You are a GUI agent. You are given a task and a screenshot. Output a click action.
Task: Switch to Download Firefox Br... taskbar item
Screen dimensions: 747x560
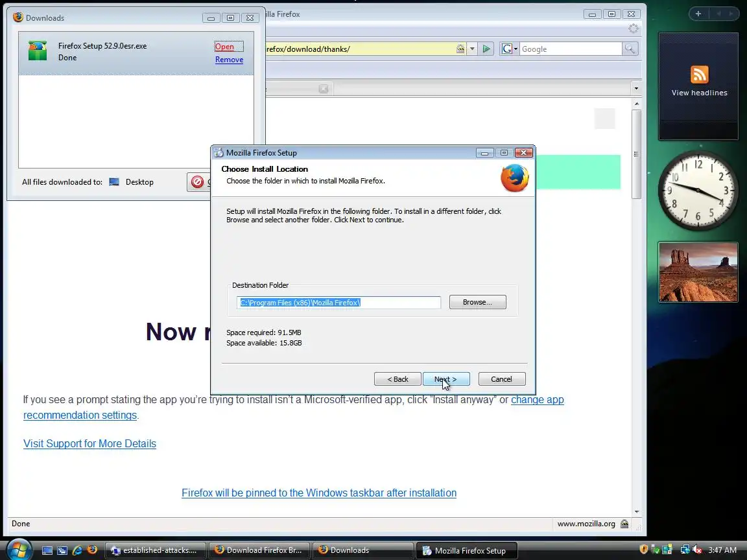click(259, 550)
